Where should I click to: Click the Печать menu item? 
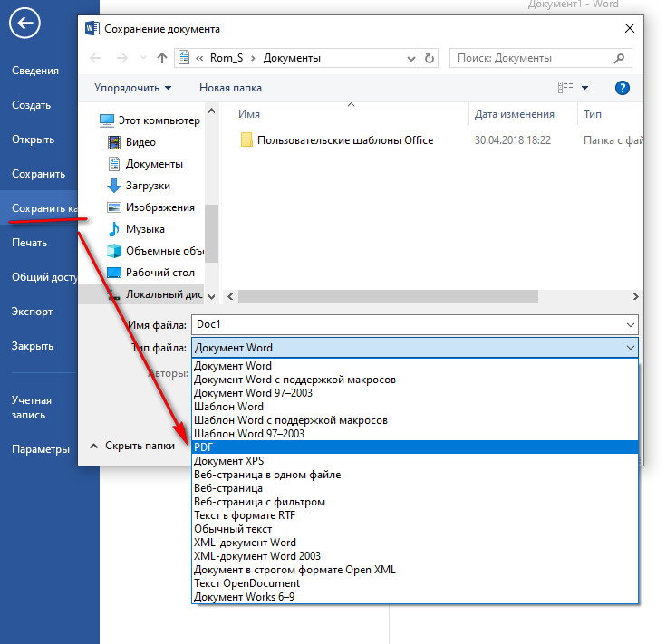[x=30, y=243]
